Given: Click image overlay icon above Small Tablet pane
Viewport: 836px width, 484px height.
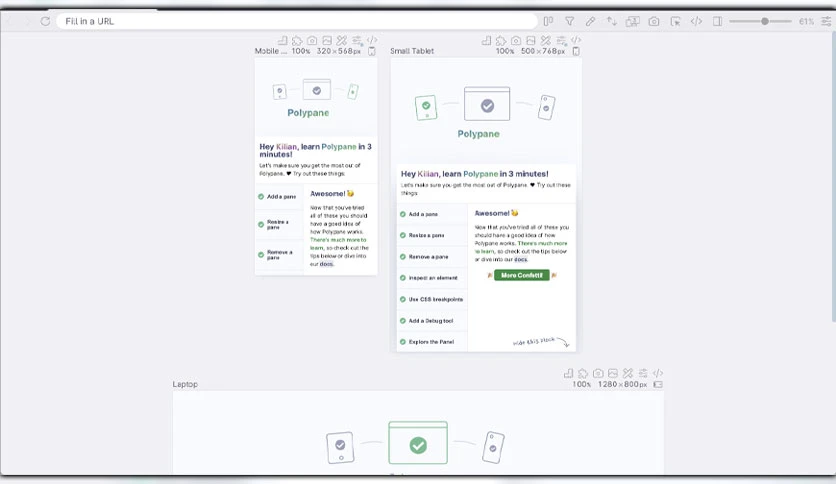Looking at the screenshot, I should (x=531, y=40).
